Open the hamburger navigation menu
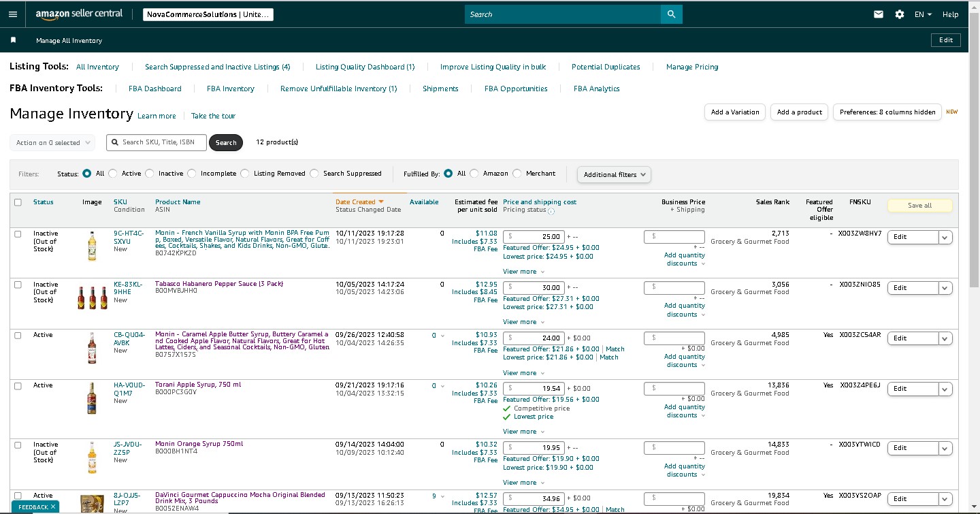Screen dimensions: 980x514 click(13, 14)
